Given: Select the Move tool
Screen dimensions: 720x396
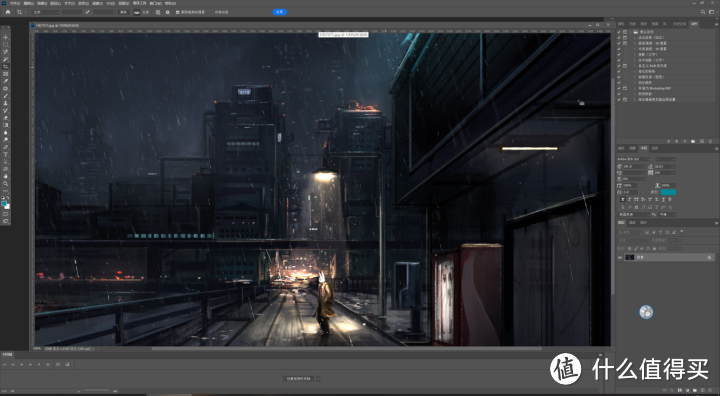Looking at the screenshot, I should point(6,37).
